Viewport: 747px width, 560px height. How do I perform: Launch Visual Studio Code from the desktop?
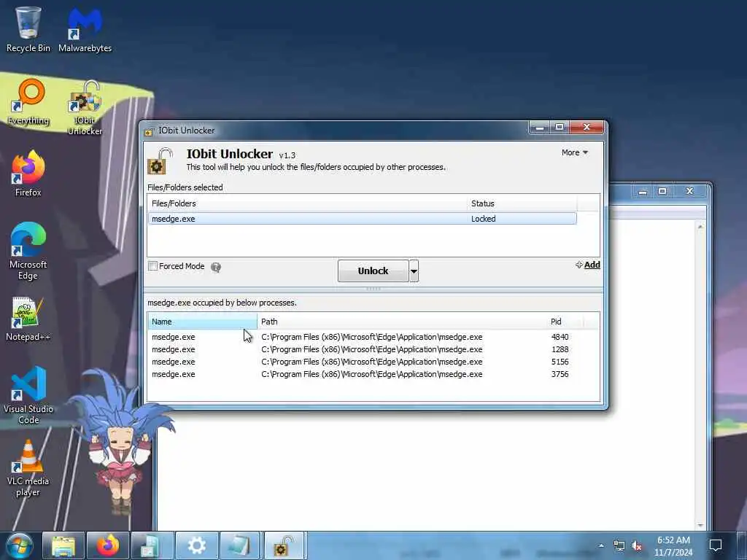[28, 395]
